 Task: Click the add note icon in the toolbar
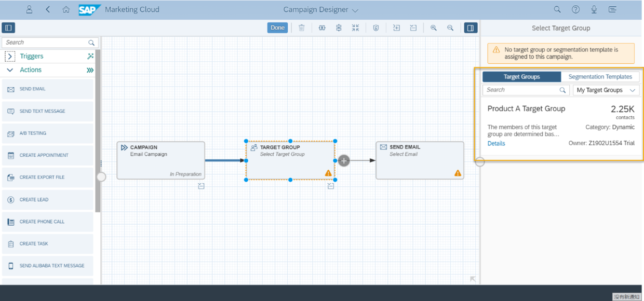(x=396, y=28)
